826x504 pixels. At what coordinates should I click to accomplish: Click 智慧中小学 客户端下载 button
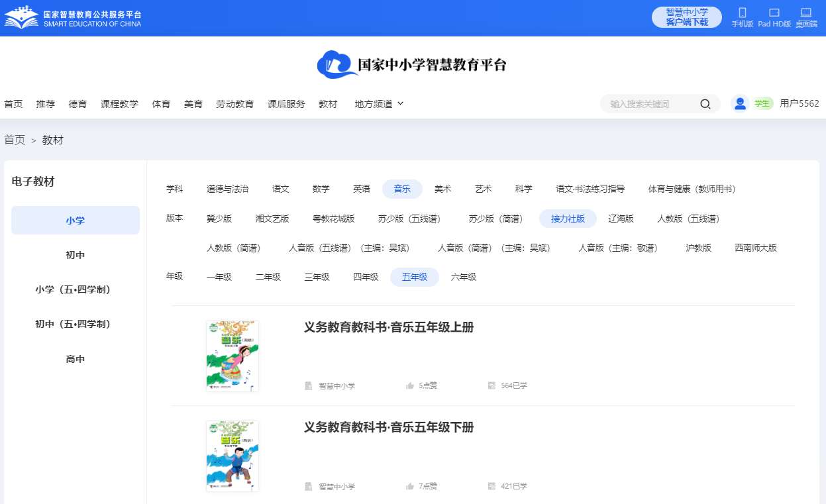pos(686,17)
